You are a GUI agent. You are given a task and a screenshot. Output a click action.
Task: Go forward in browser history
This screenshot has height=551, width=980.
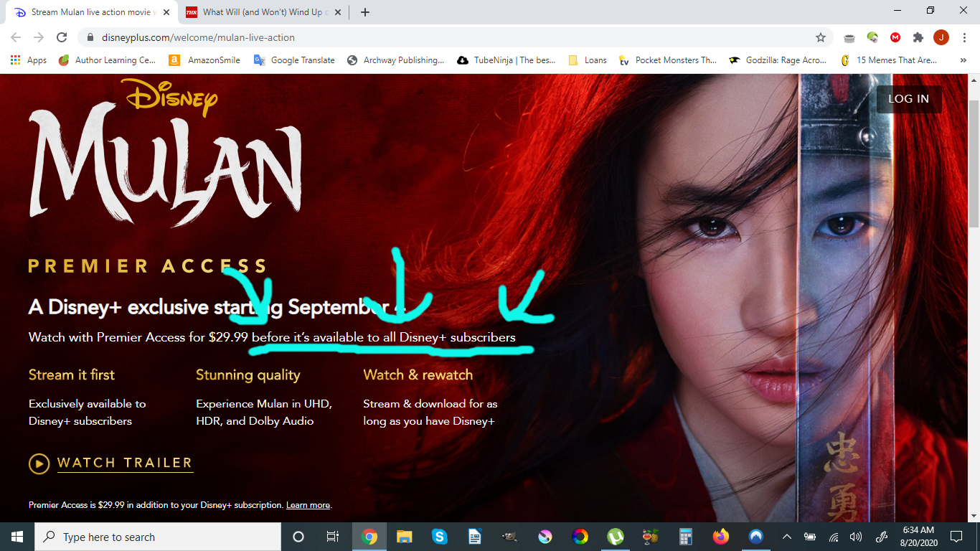pos(39,37)
